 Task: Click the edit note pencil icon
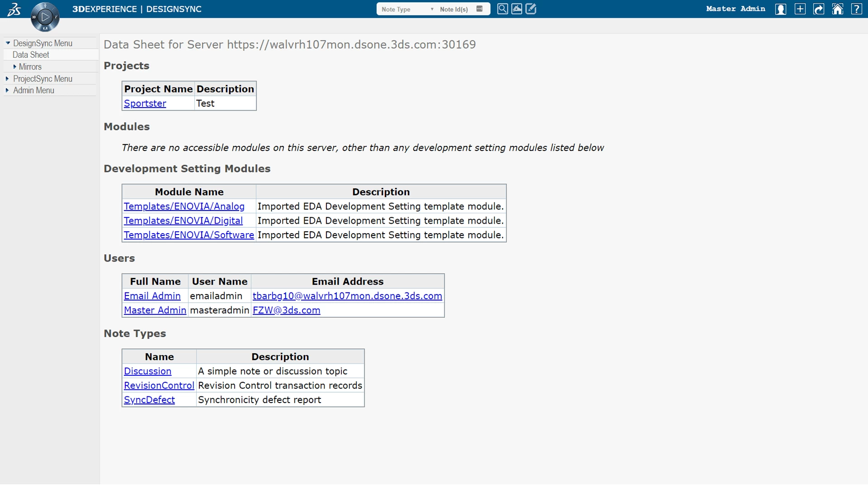point(531,9)
